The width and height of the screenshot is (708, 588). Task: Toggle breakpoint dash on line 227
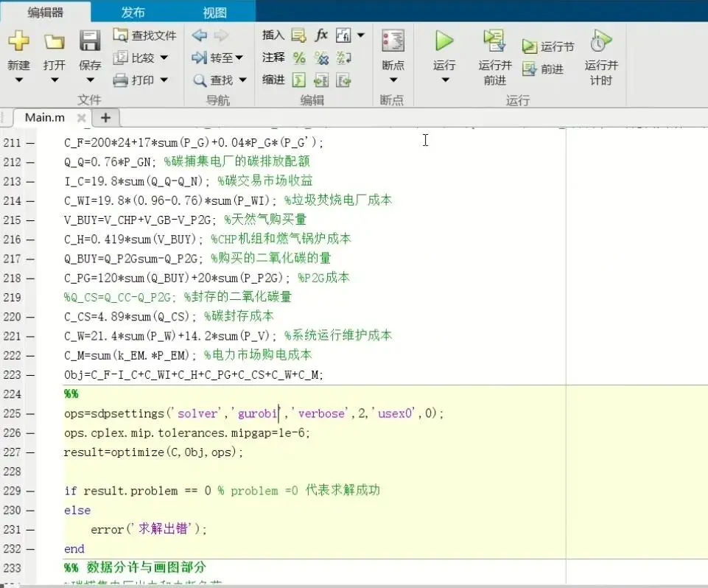30,452
